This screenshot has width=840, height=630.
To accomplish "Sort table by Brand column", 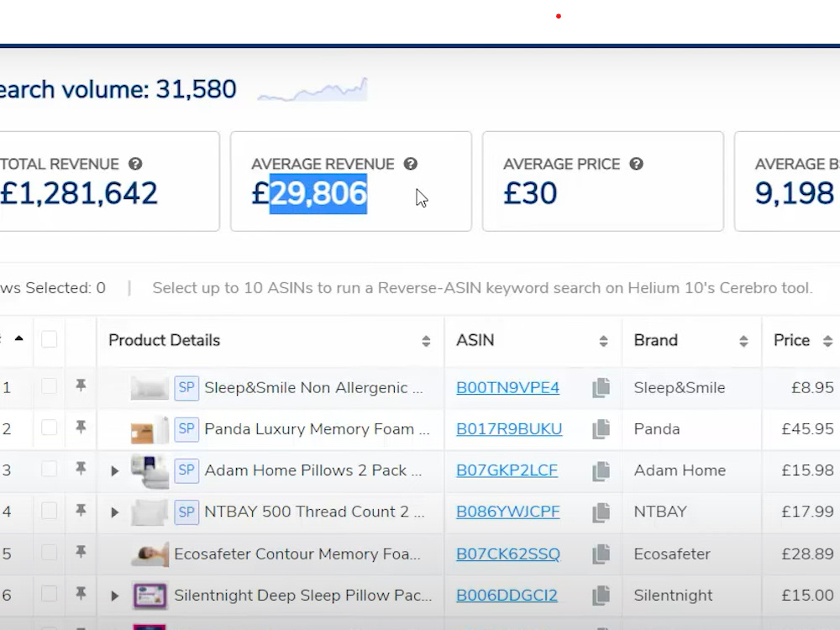I will 743,341.
